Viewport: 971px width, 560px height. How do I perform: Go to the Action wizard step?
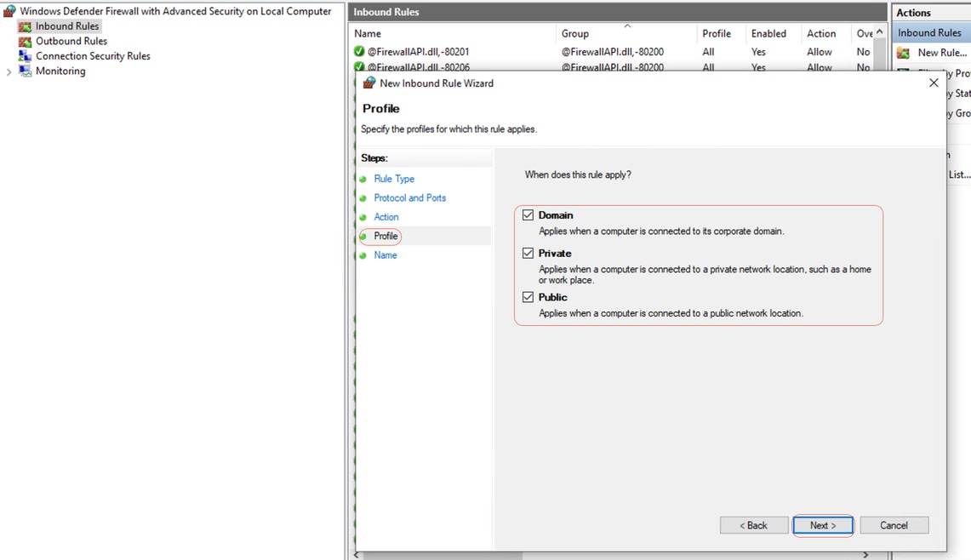click(386, 217)
